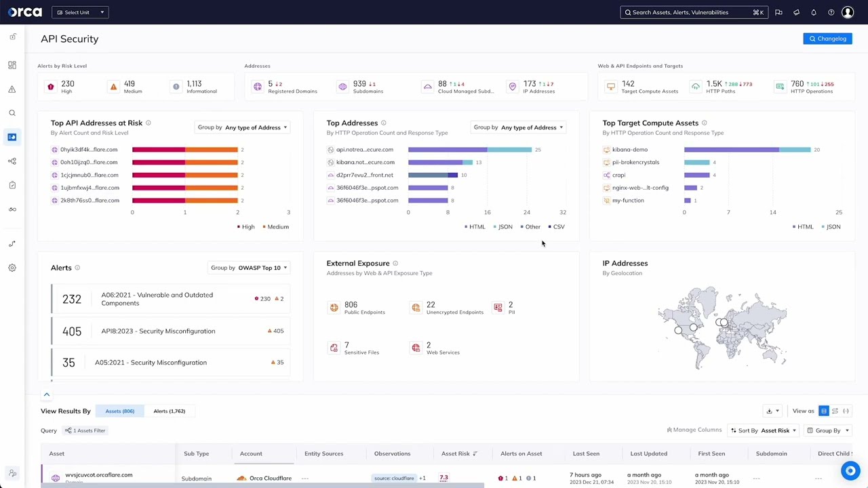Screen dimensions: 868x488
Task: Click the Public Endpoints globe icon
Action: pyautogui.click(x=334, y=308)
